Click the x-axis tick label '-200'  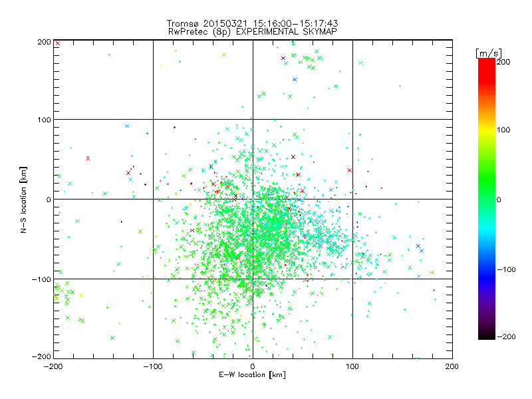pos(53,366)
